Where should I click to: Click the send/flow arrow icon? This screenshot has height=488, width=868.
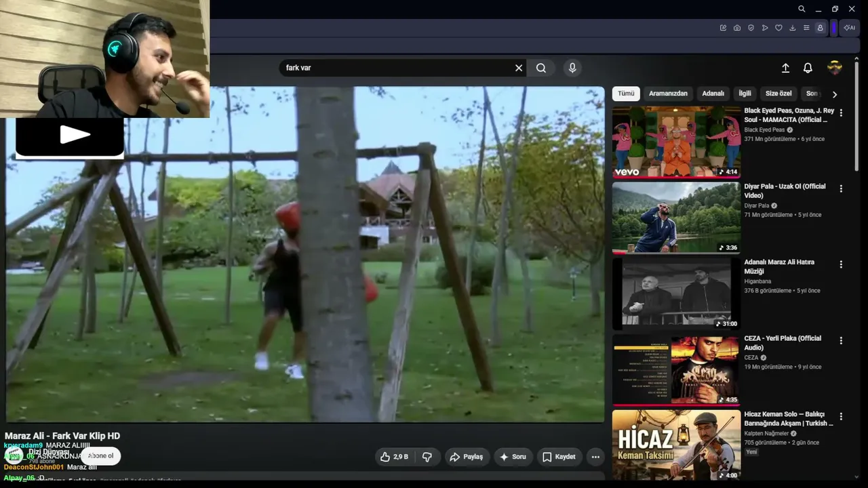[x=765, y=28]
